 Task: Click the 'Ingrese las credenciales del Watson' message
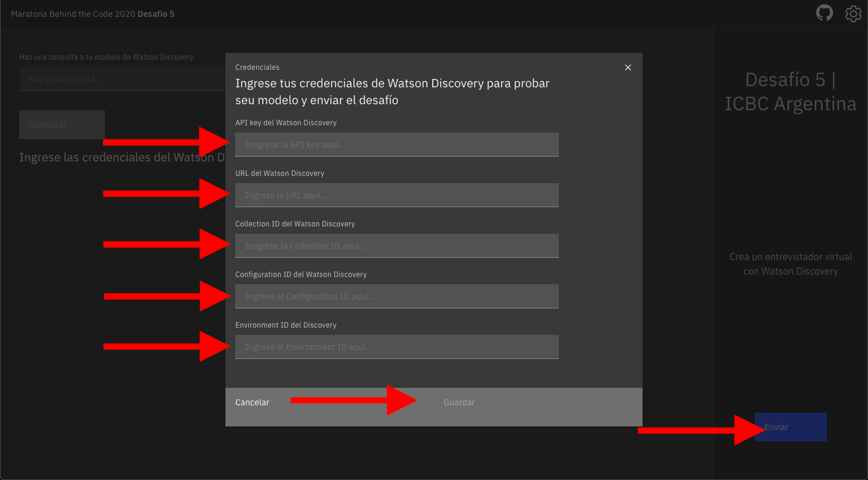pyautogui.click(x=122, y=158)
